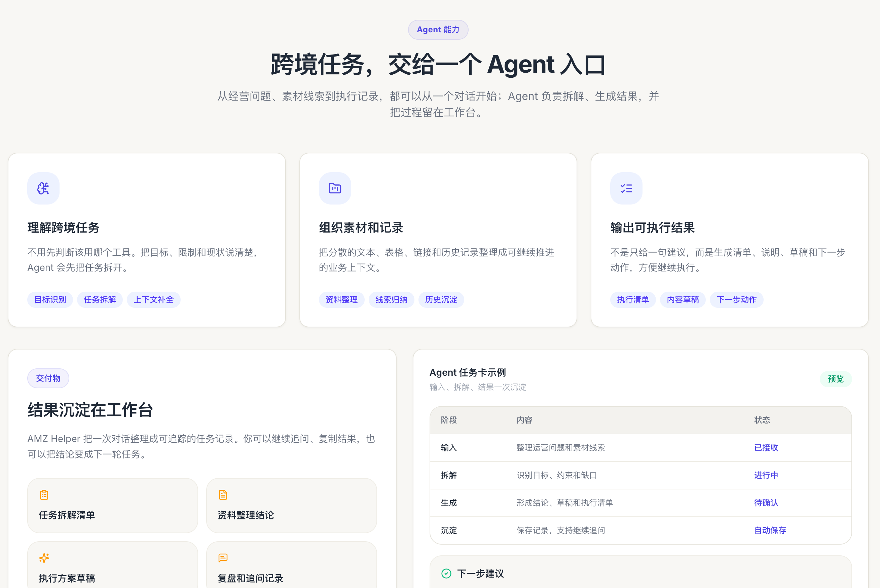
Task: Select the 任务拆解 tag
Action: (x=100, y=300)
